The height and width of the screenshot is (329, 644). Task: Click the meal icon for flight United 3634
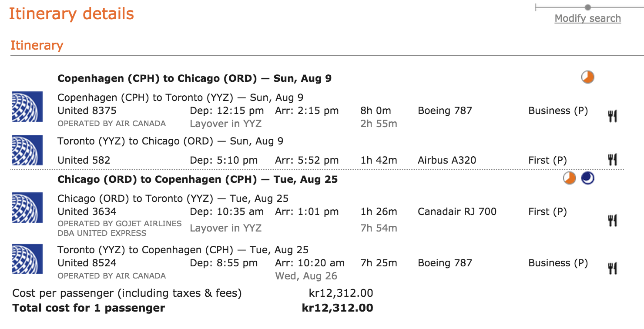coord(613,221)
